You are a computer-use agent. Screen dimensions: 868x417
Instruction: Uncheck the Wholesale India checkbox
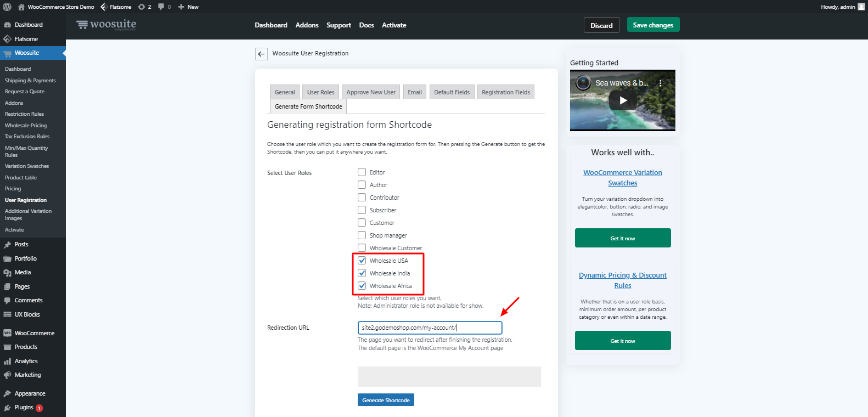(x=362, y=273)
